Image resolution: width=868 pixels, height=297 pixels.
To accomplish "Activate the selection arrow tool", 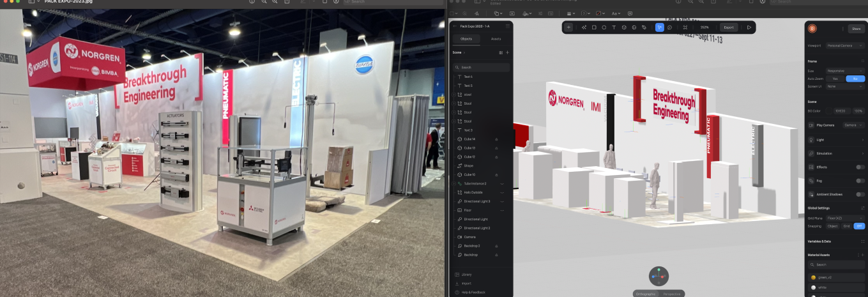I will click(659, 27).
